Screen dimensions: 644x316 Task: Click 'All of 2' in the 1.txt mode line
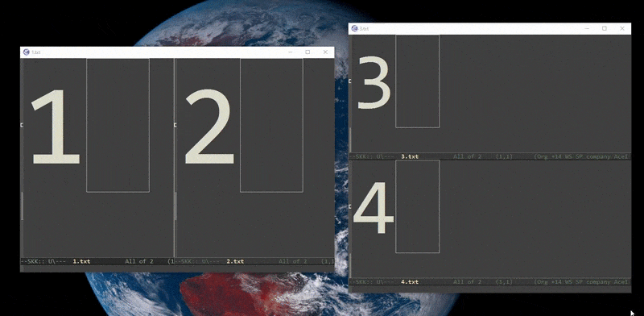138,261
